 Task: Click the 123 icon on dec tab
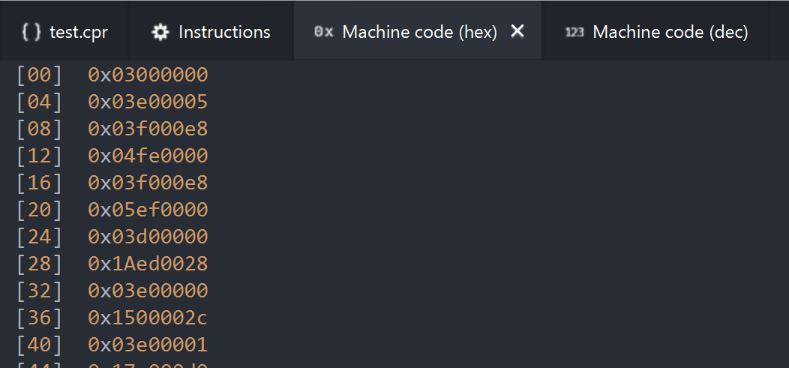pos(575,32)
